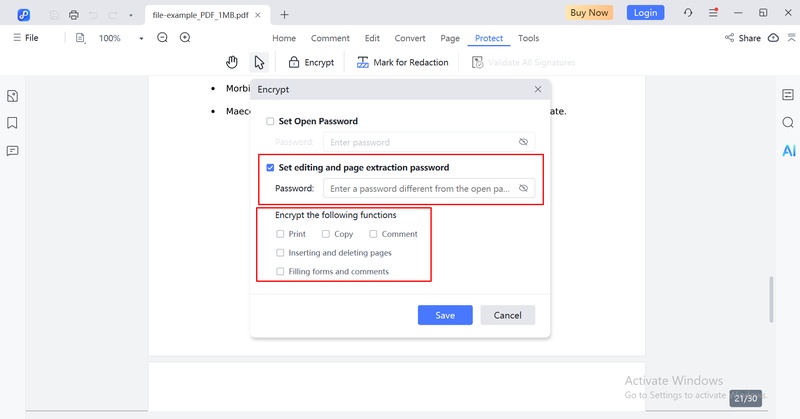The width and height of the screenshot is (800, 419).
Task: Toggle visibility eye in open password field
Action: tap(523, 142)
